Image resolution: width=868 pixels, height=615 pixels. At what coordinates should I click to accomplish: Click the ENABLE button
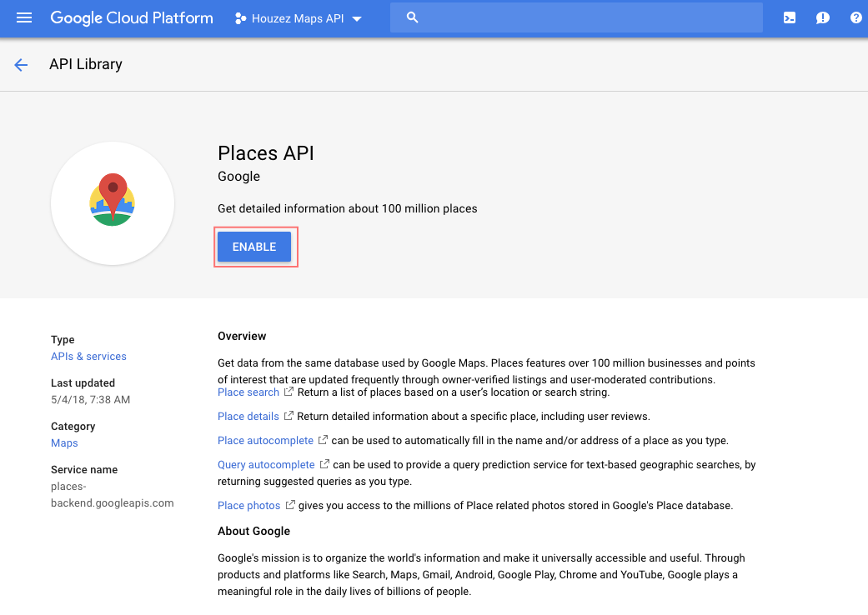254,247
